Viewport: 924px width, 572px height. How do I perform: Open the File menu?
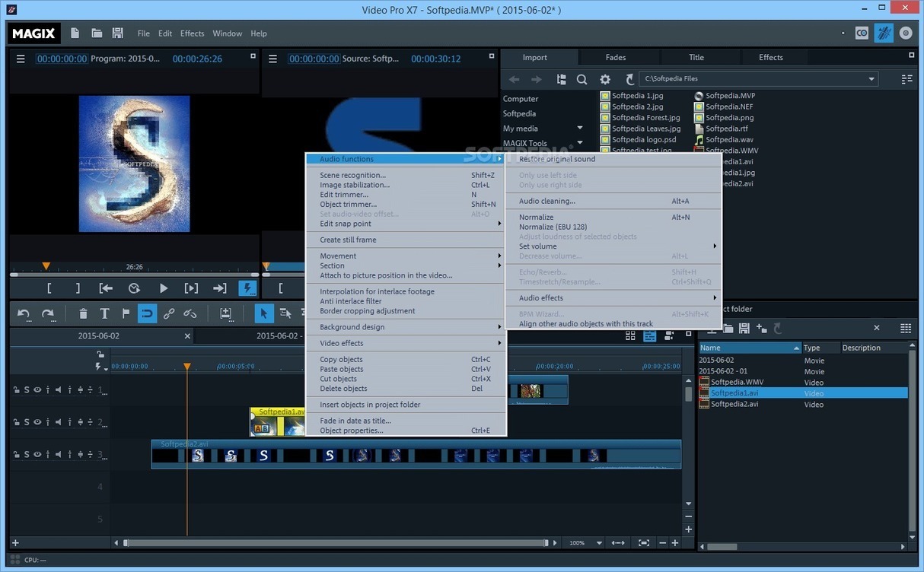coord(144,33)
